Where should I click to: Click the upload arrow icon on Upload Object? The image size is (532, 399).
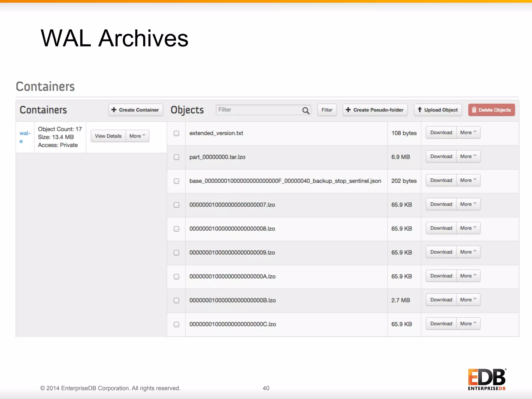coord(420,110)
